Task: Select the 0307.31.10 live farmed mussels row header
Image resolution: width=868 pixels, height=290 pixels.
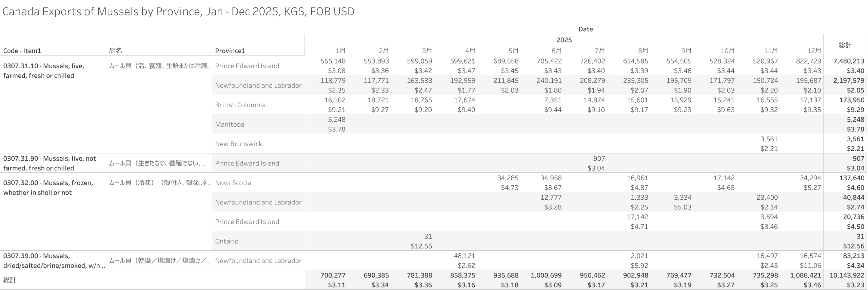Action: [x=44, y=71]
